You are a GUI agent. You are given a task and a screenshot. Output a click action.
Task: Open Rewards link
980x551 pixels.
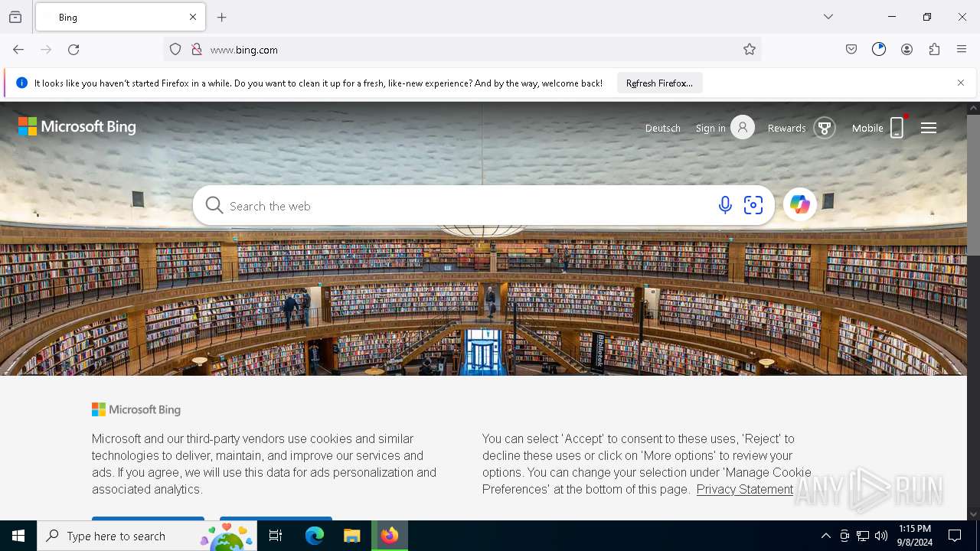click(786, 129)
